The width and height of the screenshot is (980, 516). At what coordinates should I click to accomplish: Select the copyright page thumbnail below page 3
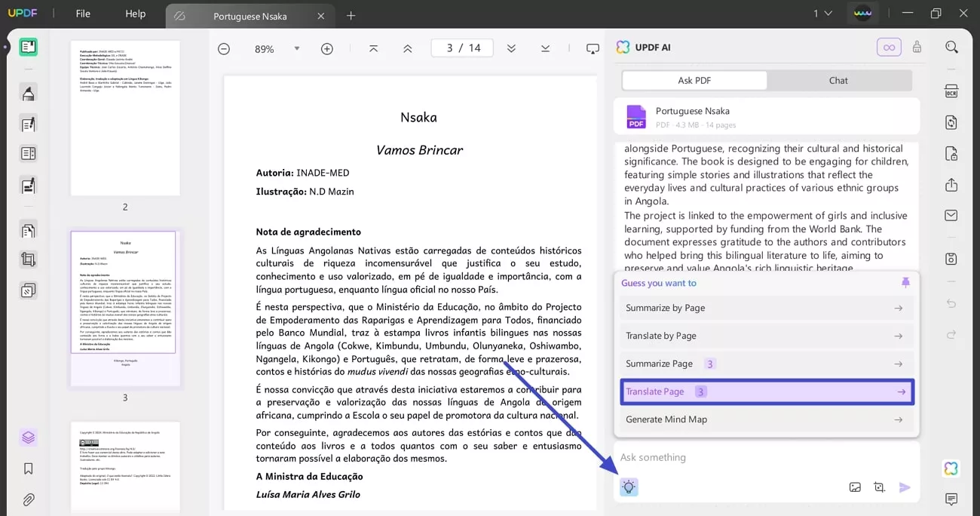click(125, 468)
